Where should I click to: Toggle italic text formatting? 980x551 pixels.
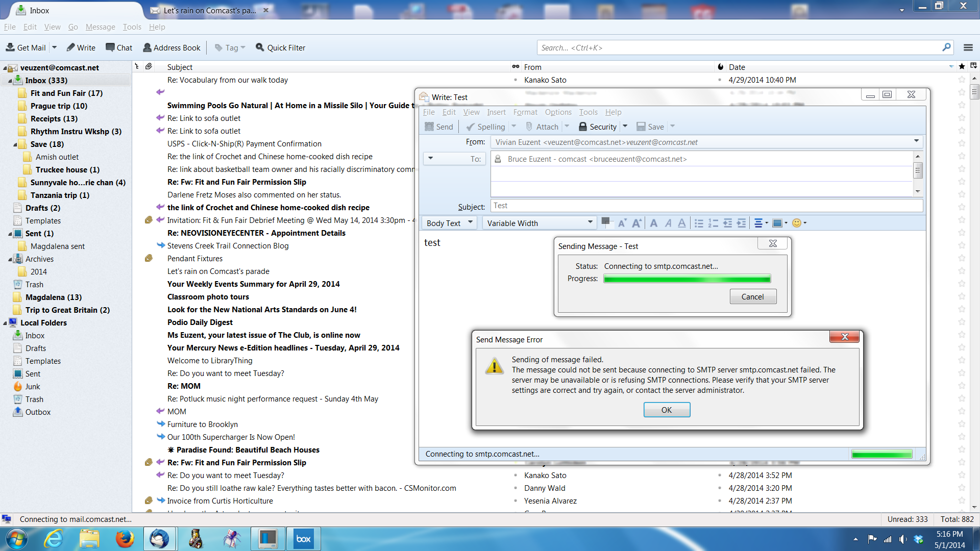point(668,223)
